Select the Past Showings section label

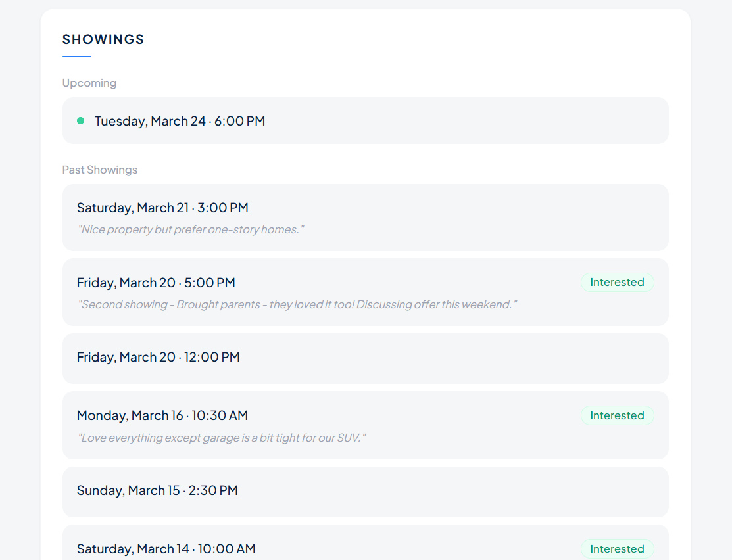(100, 170)
